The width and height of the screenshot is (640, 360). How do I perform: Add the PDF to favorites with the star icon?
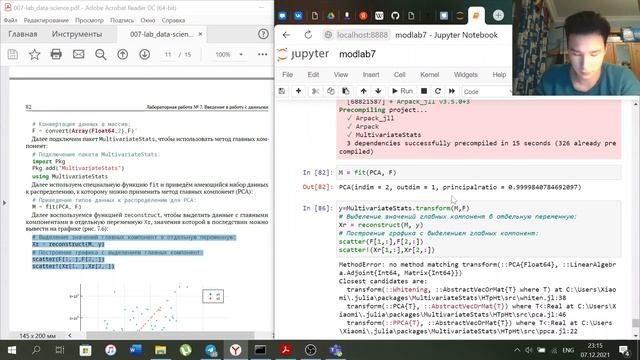(34, 54)
